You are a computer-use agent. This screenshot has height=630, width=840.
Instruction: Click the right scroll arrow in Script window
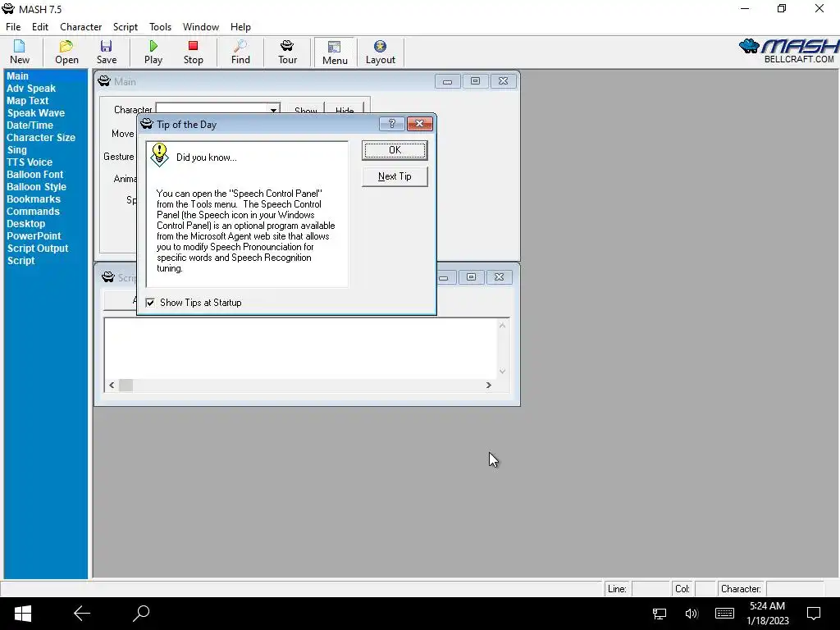point(489,386)
